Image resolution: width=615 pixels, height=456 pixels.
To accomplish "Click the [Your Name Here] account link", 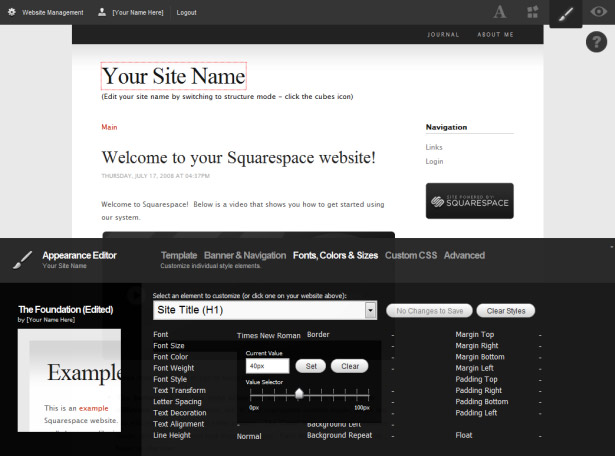I will [138, 13].
